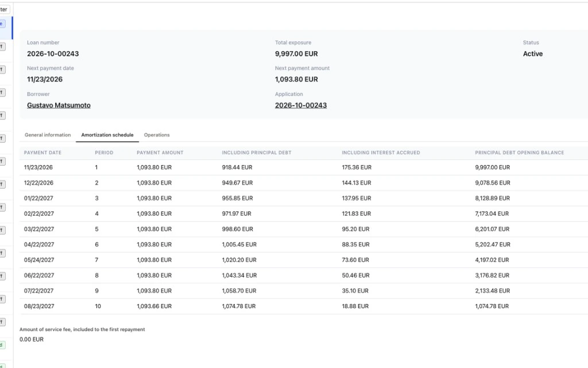Open the Application 2026-10-00243 link
This screenshot has height=368, width=588.
(x=301, y=105)
